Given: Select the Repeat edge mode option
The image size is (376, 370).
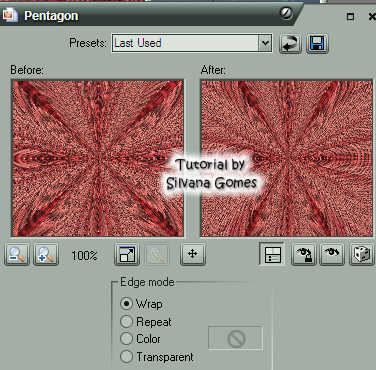Looking at the screenshot, I should click(x=146, y=322).
